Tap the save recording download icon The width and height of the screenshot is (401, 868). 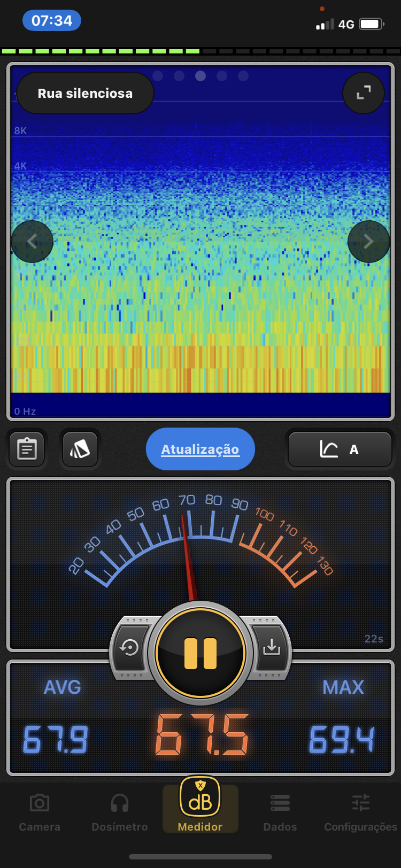[271, 648]
